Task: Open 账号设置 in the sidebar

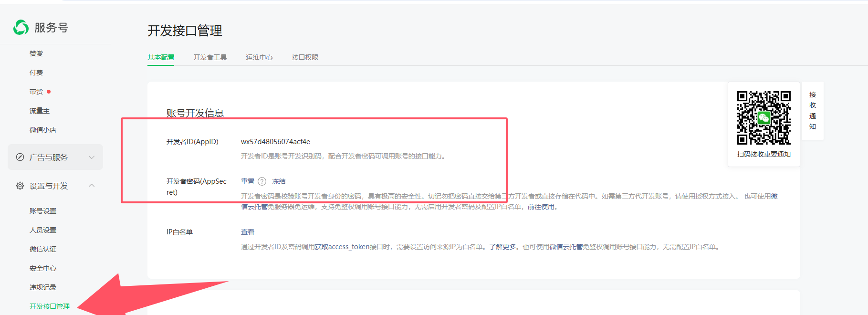Action: [43, 211]
